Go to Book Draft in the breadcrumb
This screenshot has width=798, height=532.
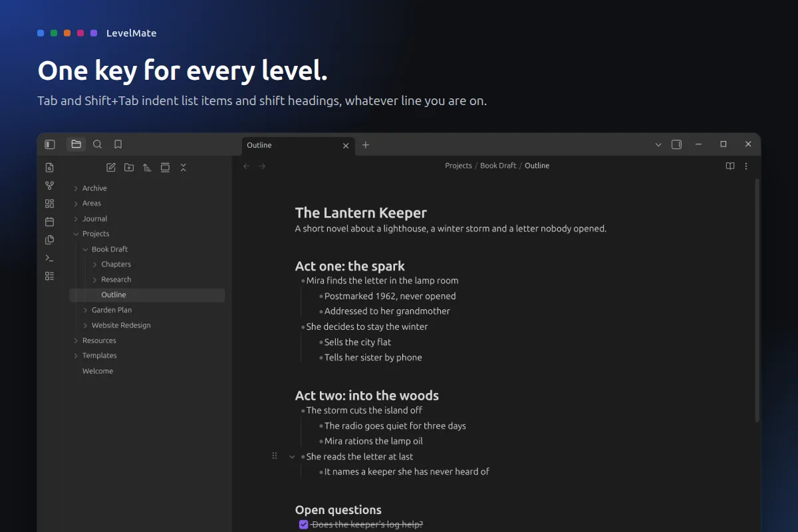tap(498, 166)
